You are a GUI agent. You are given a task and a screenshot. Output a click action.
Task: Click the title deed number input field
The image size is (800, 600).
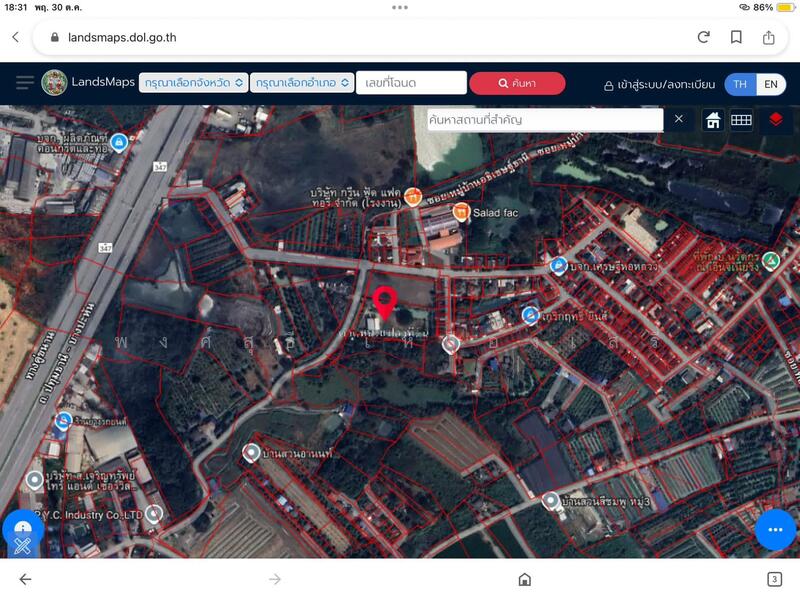(x=411, y=83)
